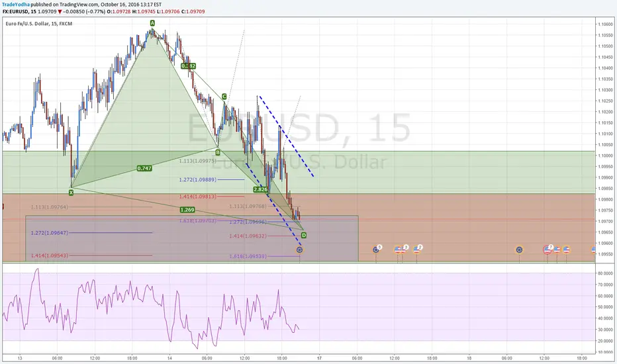
Task: Click the 1.09550 price axis label
Action: (605, 254)
